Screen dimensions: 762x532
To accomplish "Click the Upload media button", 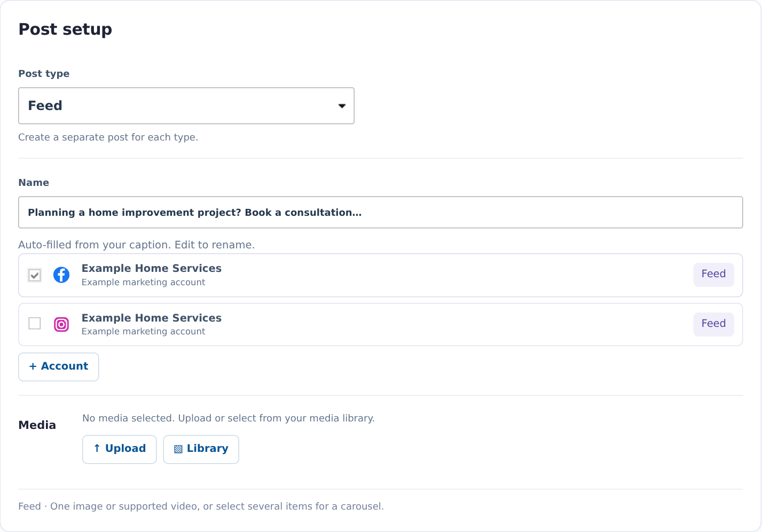I will [x=120, y=449].
